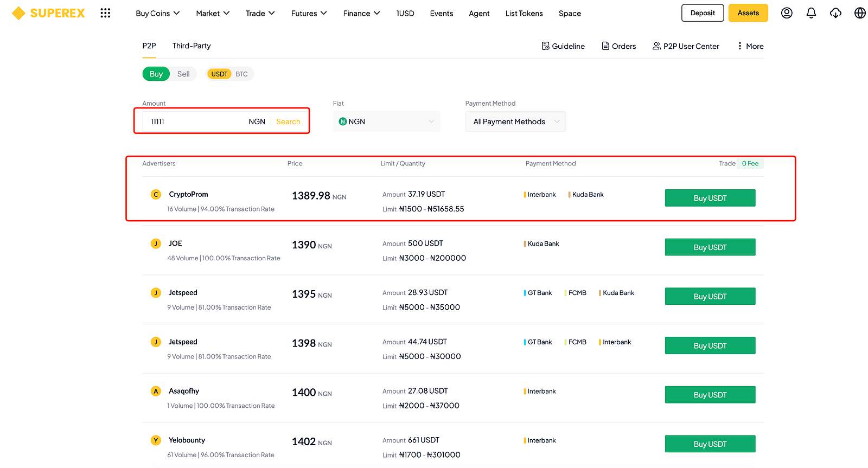Click the 1389.98 NGN price

(x=319, y=196)
